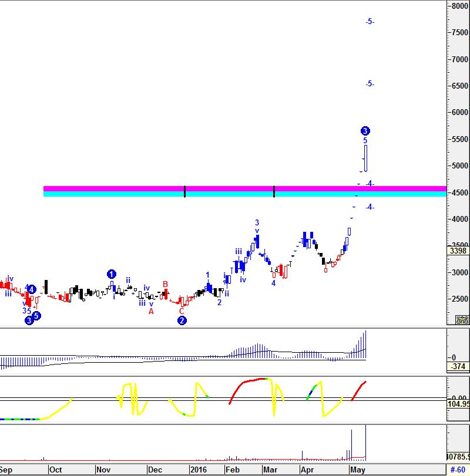Click the circled wave 4 marker in September
Viewport: 470px width, 476px height.
[32, 289]
